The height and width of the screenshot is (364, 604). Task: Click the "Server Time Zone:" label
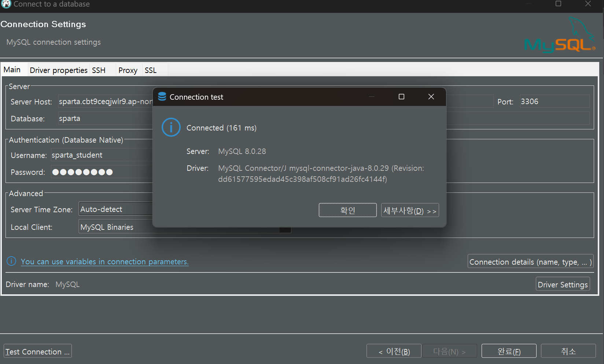click(41, 209)
